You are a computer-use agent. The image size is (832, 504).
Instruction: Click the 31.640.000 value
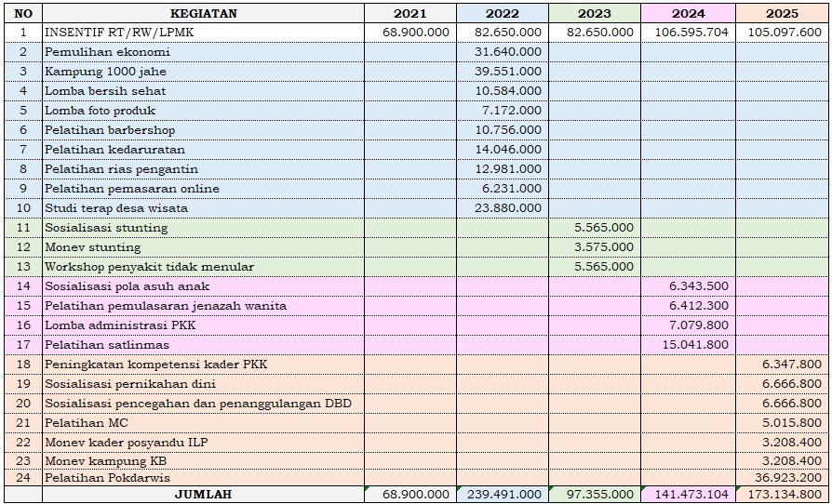point(508,52)
